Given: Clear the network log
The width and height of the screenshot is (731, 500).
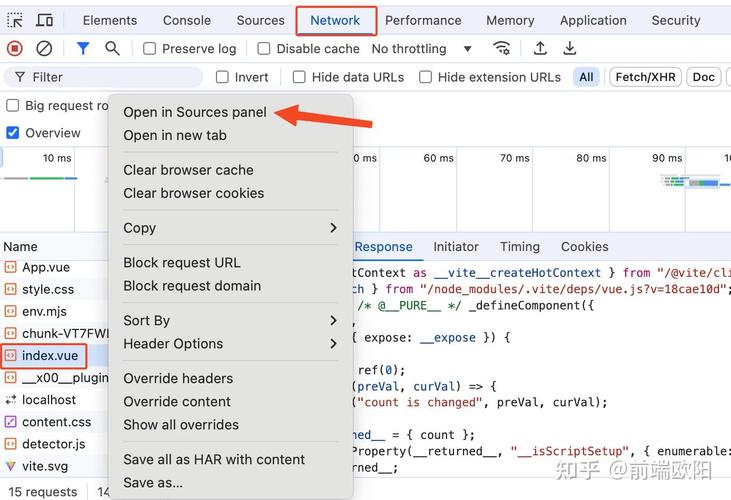Looking at the screenshot, I should [x=44, y=48].
